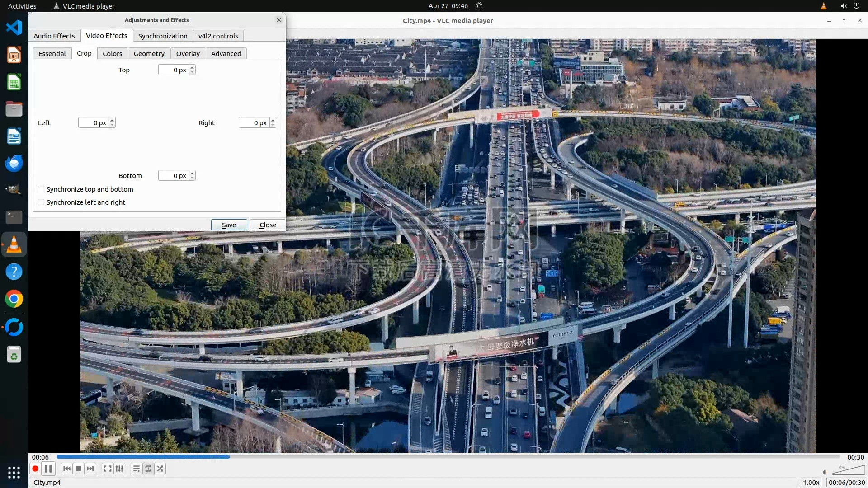
Task: Pause the video playback
Action: click(x=48, y=469)
